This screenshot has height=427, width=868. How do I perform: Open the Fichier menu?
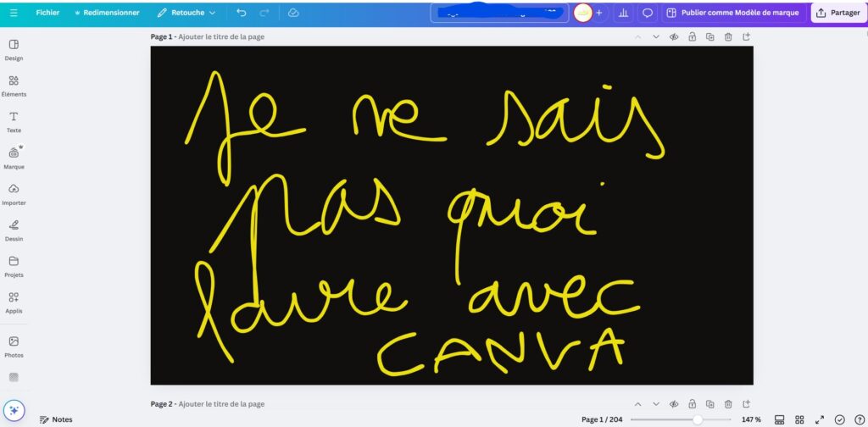(x=47, y=13)
